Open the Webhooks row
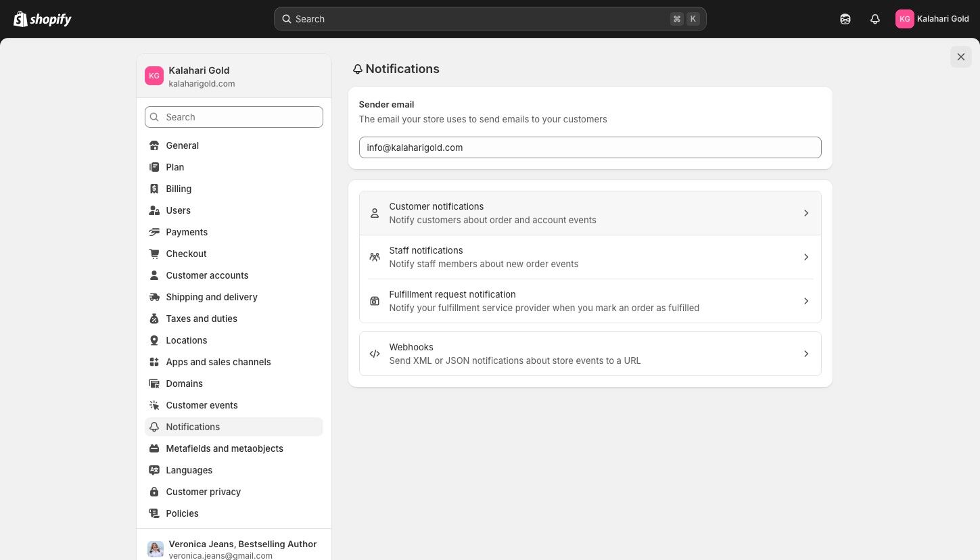This screenshot has width=980, height=560. [590, 354]
